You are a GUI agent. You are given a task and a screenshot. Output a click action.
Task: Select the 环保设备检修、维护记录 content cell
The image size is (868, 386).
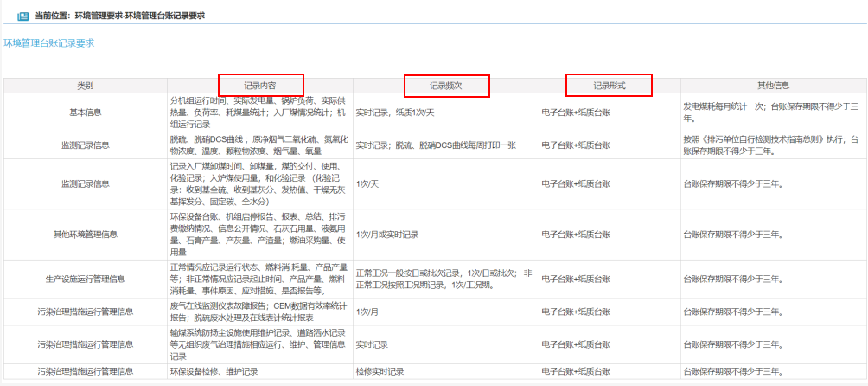tap(214, 371)
